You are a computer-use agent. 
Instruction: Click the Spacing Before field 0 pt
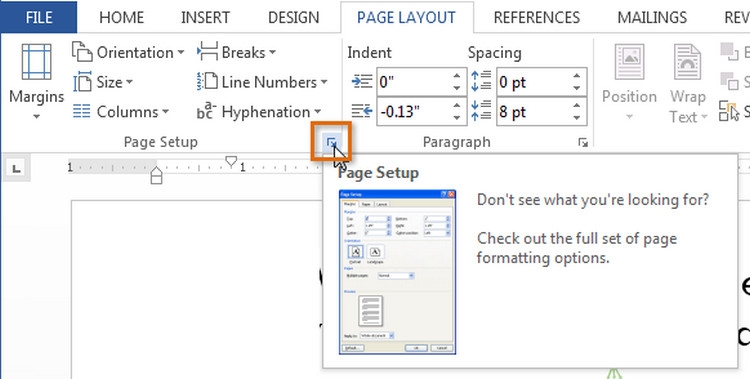tap(533, 82)
